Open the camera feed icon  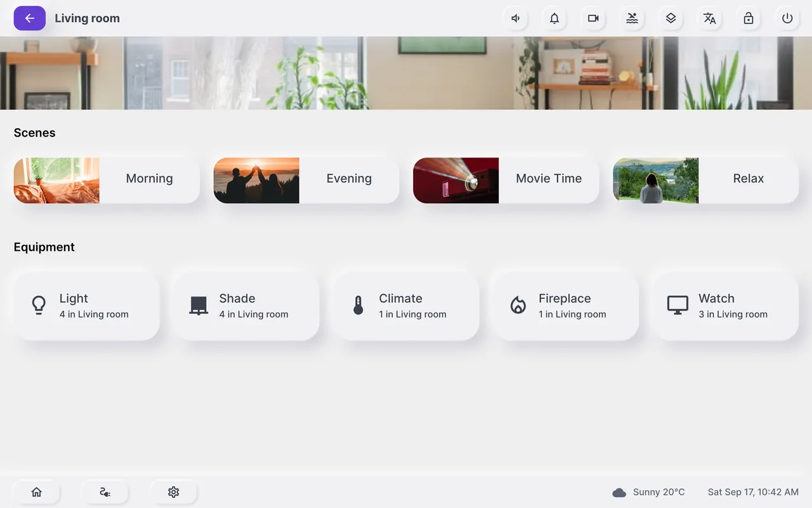593,18
